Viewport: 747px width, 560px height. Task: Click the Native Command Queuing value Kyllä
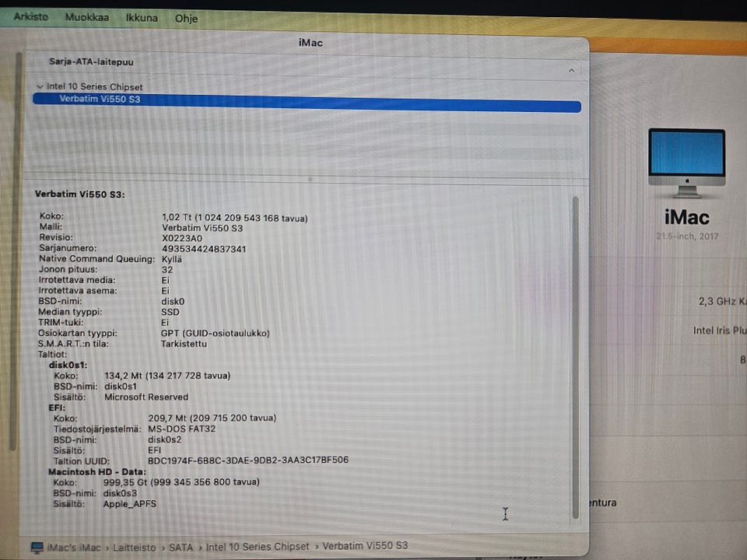click(x=171, y=260)
